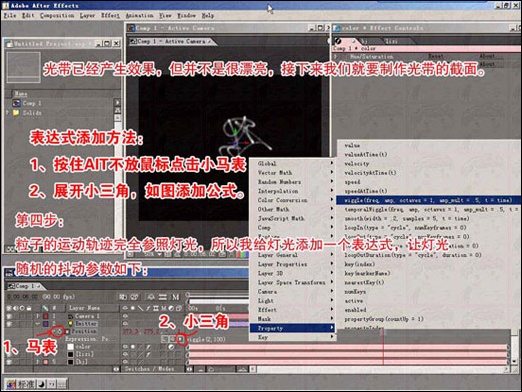Switch to the bj tab in Effect Controls

point(364,41)
